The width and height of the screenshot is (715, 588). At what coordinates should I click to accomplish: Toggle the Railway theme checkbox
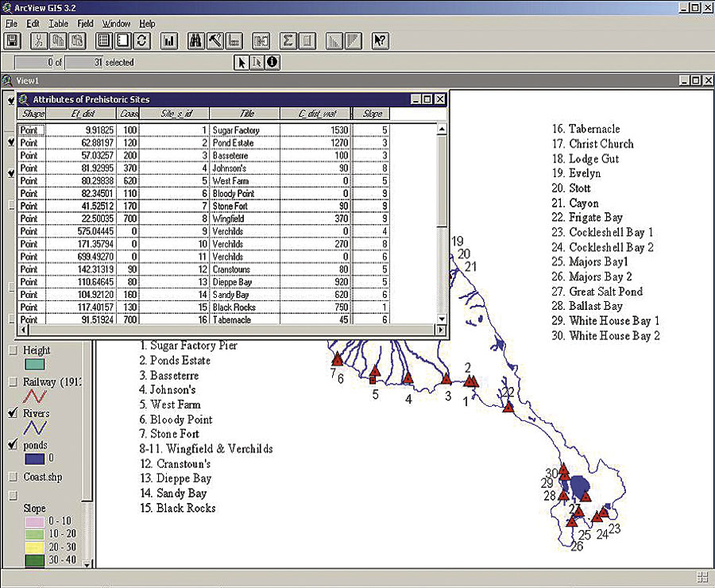(x=14, y=382)
